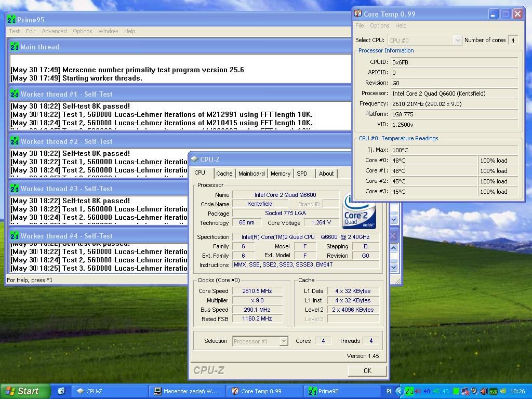
Task: Switch to the SPD tab in CPU-Z
Action: pos(302,174)
